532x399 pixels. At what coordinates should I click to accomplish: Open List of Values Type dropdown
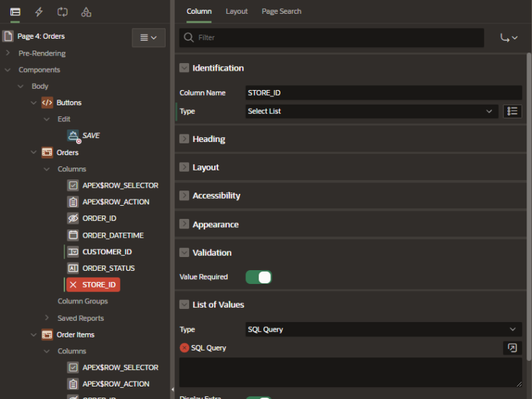[383, 330]
